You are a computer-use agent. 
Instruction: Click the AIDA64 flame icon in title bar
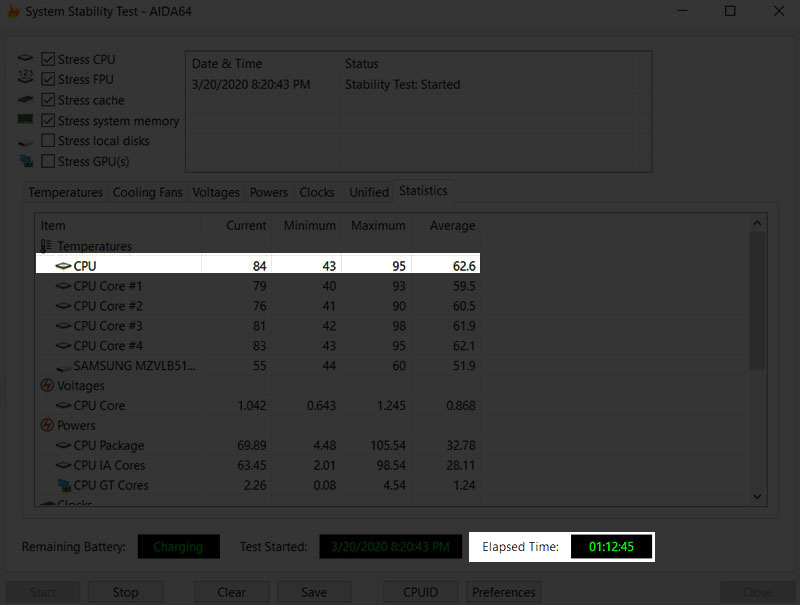click(x=14, y=11)
